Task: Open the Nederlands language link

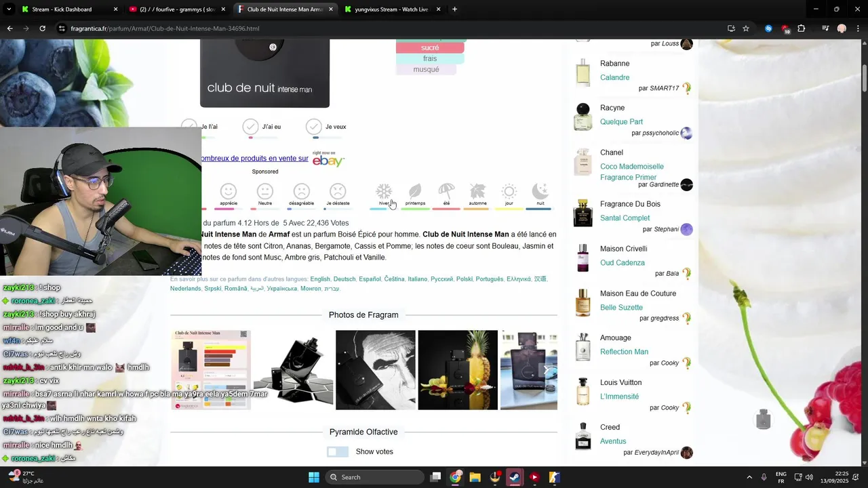Action: click(186, 289)
